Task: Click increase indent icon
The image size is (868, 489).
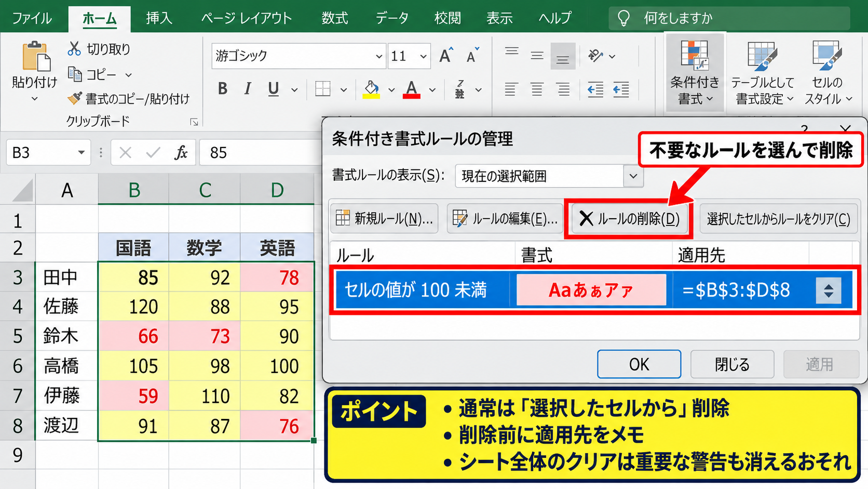Action: click(621, 89)
